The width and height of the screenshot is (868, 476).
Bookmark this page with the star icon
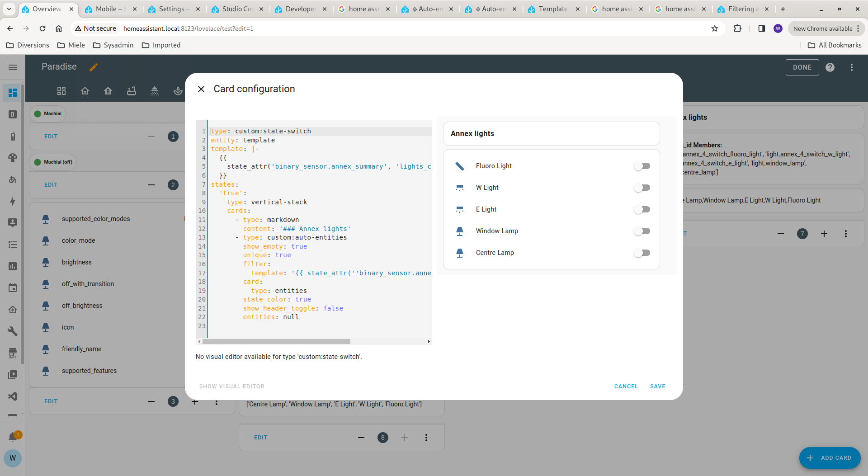click(715, 28)
